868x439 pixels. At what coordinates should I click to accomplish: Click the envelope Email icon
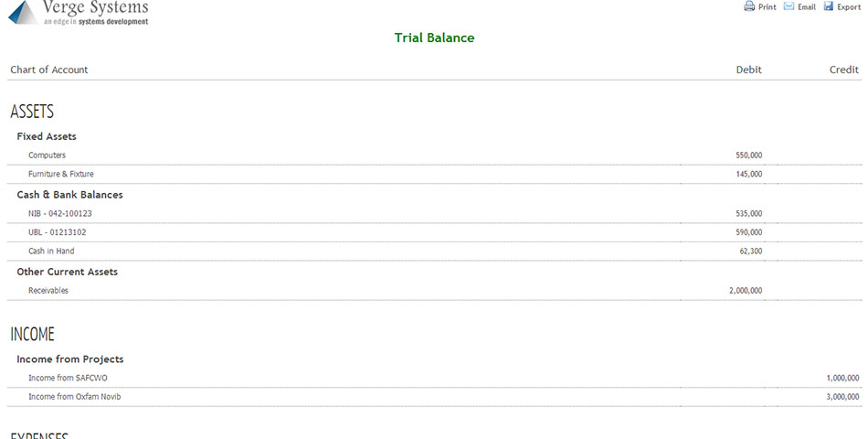coord(789,6)
